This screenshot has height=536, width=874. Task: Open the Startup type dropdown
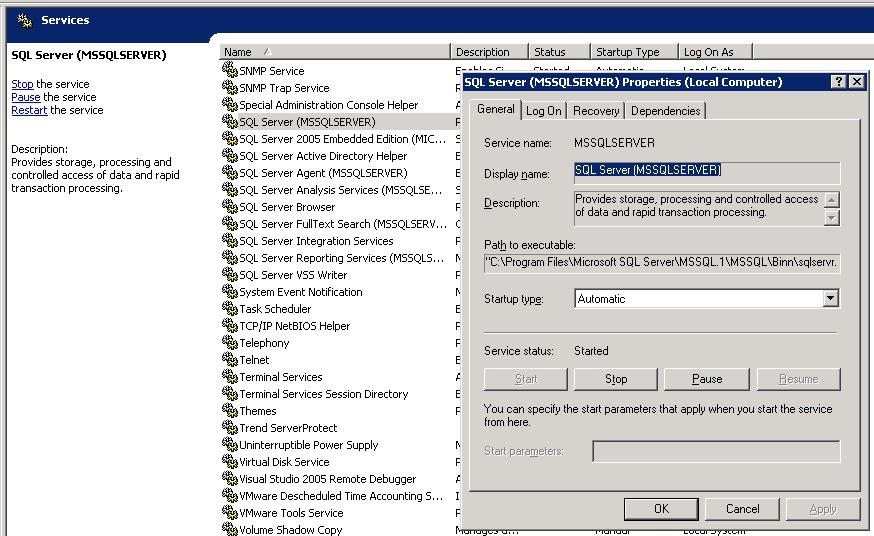point(831,299)
